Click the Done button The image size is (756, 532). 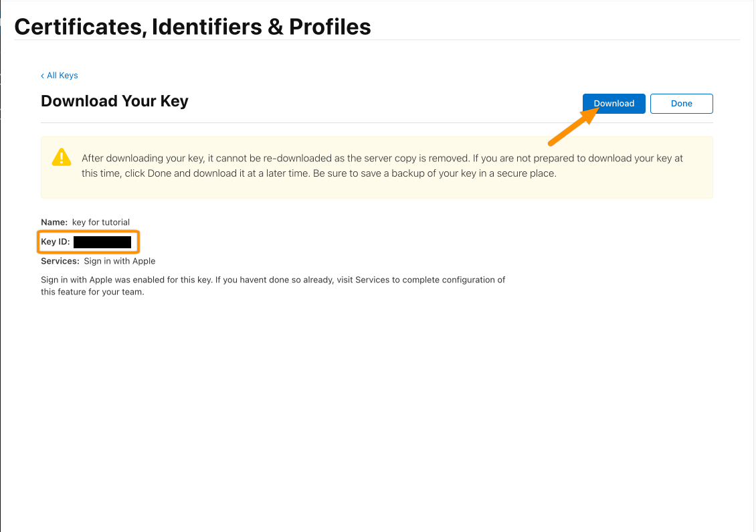point(681,104)
